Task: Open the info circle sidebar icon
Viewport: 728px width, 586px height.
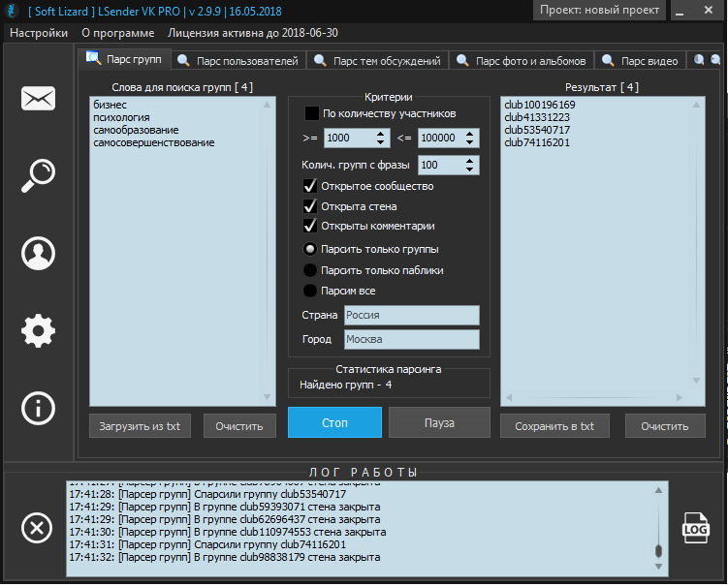Action: click(38, 409)
